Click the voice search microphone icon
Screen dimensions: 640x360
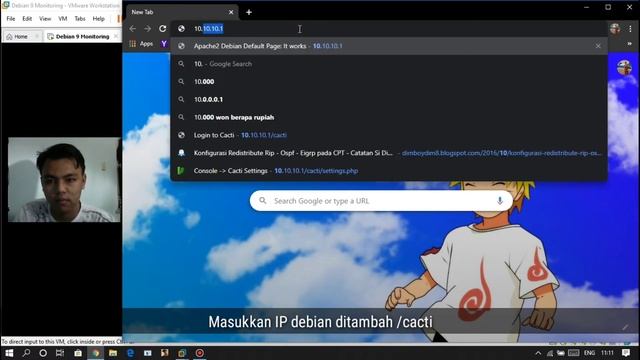click(500, 201)
